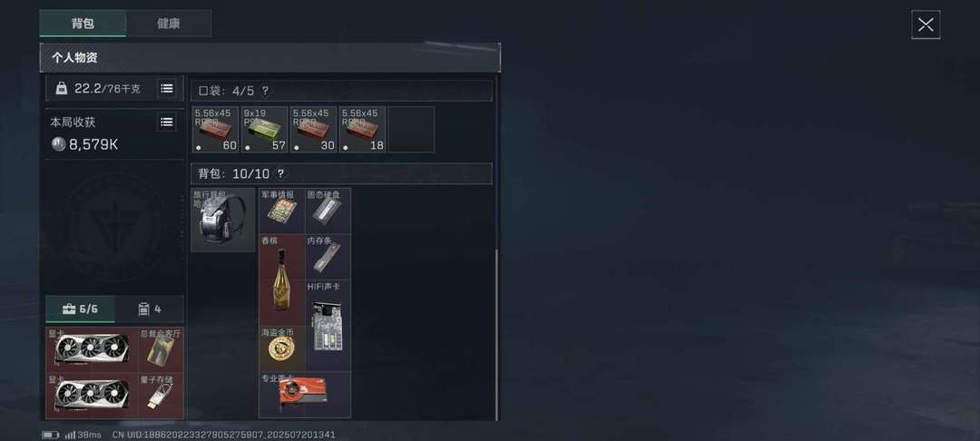Click the 量子存储 quantum storage item
980x441 pixels.
(162, 396)
